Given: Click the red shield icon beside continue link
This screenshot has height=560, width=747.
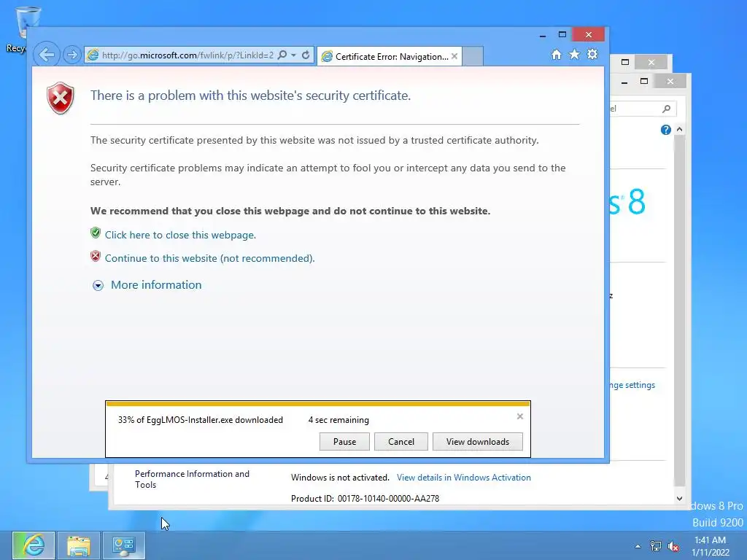Looking at the screenshot, I should [96, 256].
